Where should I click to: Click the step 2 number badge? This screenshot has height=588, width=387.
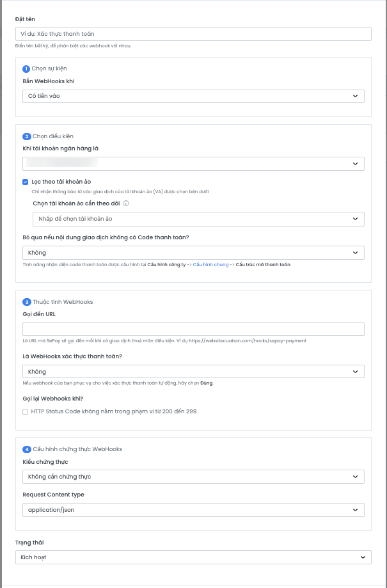click(26, 136)
